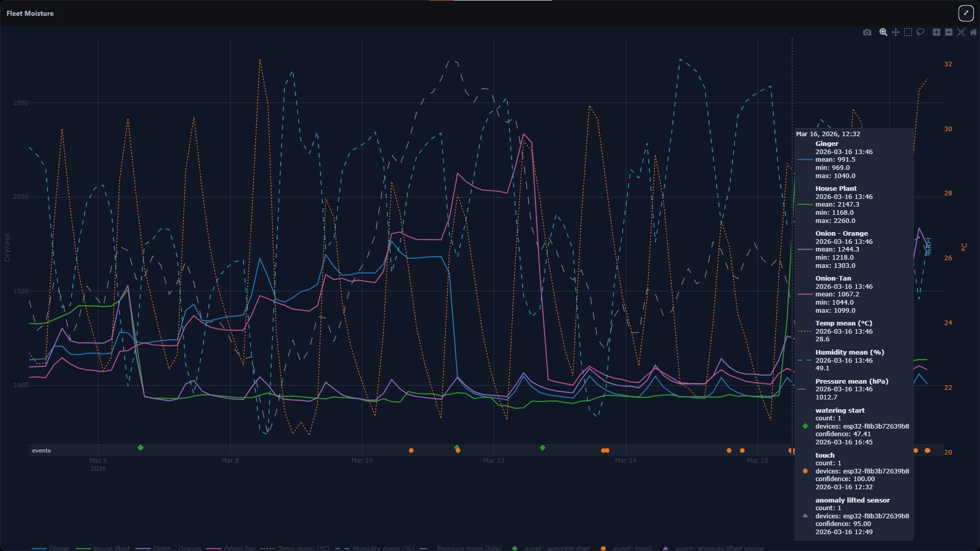Viewport: 980px width, 551px height.
Task: Click the Autoscale icon in the modebar
Action: [962, 32]
